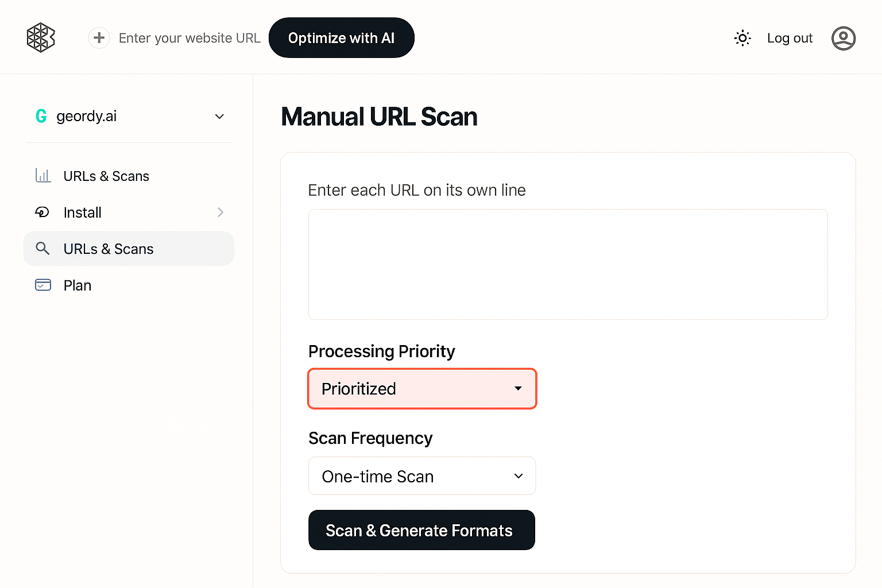Click the hexagonal app logo

point(40,37)
